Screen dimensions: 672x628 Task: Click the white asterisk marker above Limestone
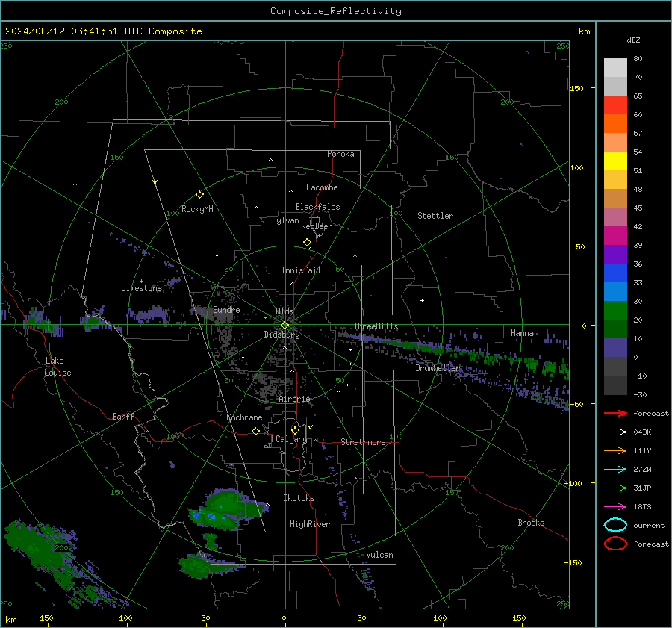pyautogui.click(x=141, y=282)
